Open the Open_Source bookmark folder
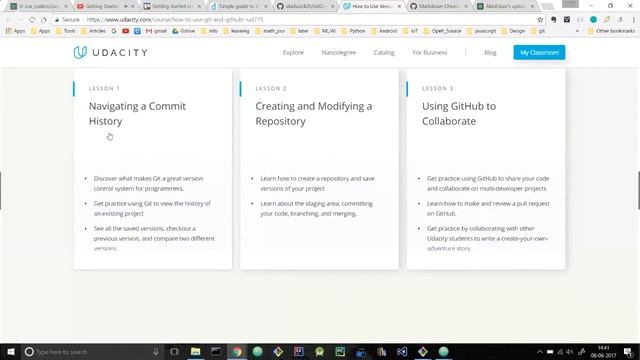The height and width of the screenshot is (360, 640). click(x=442, y=31)
